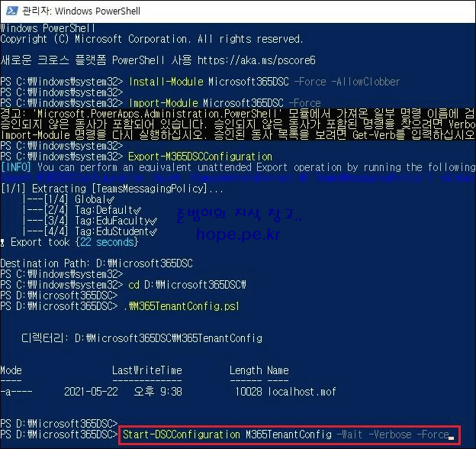
Task: Click the 'LastWriteTime' column header
Action: pos(147,370)
